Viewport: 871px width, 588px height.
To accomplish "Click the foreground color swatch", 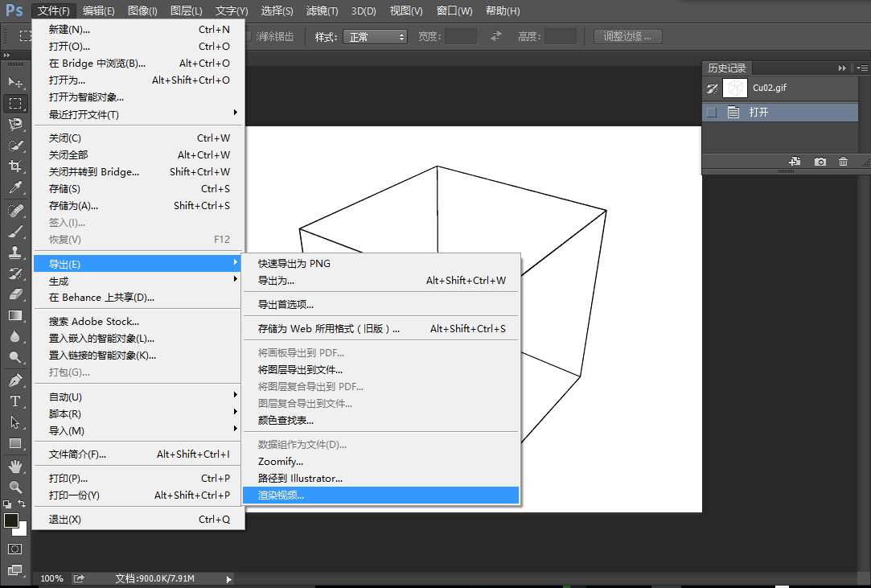I will (x=10, y=520).
